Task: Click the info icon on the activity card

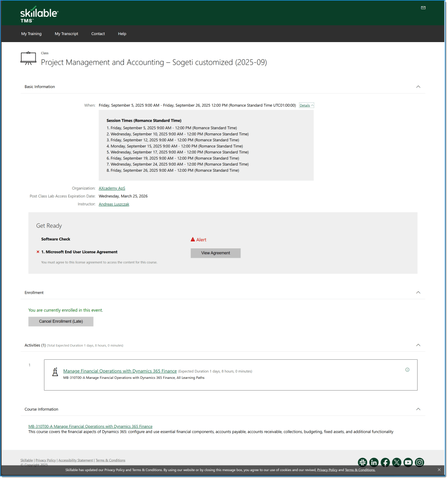Action: pos(407,370)
